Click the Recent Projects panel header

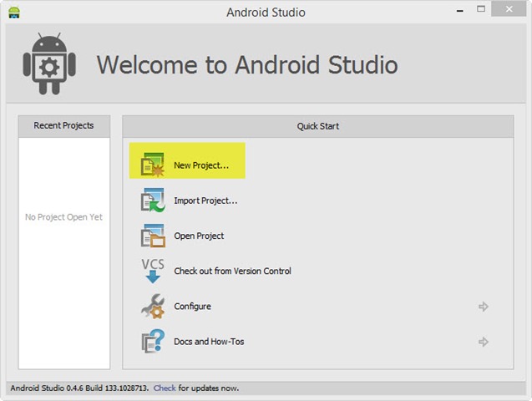point(64,126)
